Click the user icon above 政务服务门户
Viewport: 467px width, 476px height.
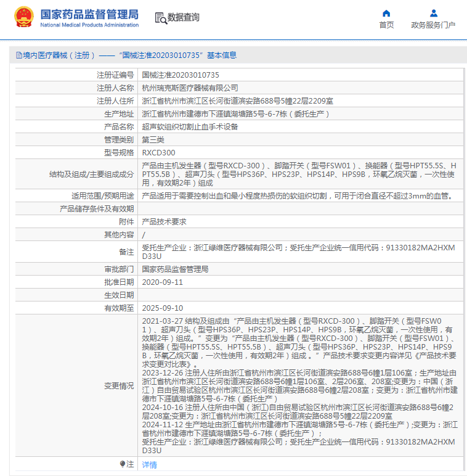coord(434,14)
